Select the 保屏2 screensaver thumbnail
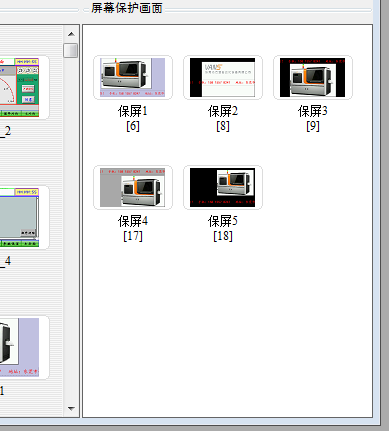This screenshot has width=389, height=431. [x=223, y=77]
